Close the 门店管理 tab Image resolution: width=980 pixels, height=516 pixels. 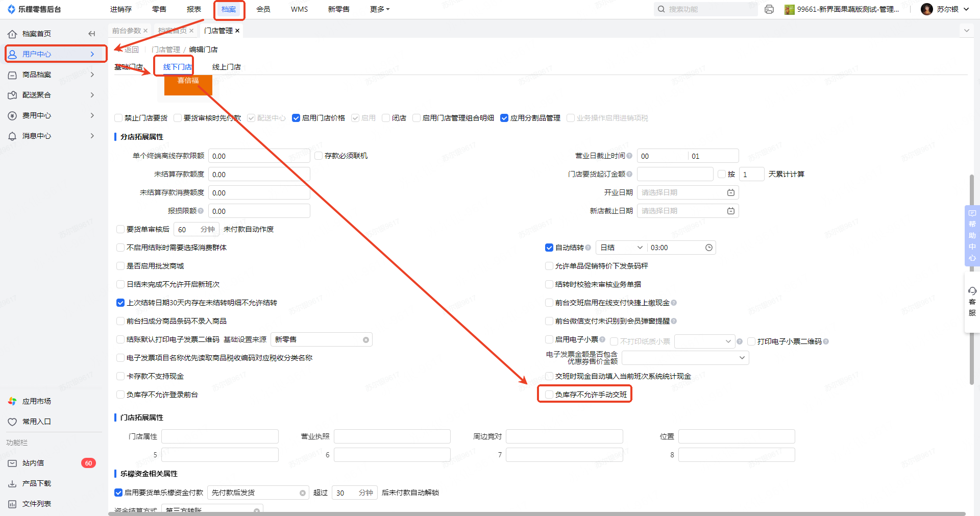237,31
